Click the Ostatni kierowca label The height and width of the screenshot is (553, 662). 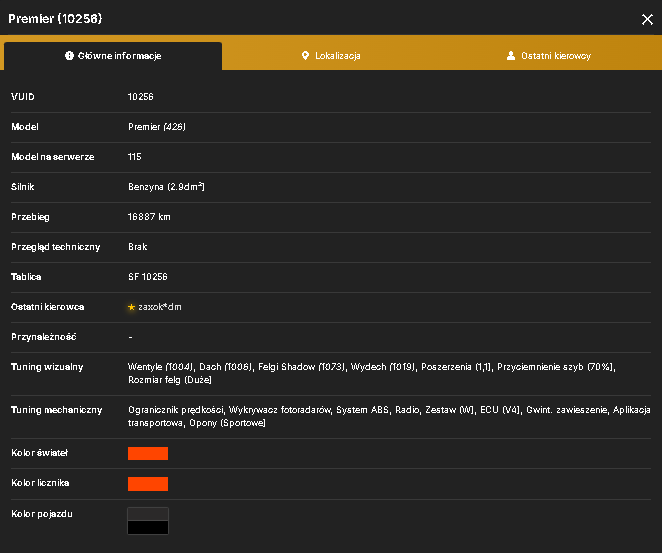point(48,307)
